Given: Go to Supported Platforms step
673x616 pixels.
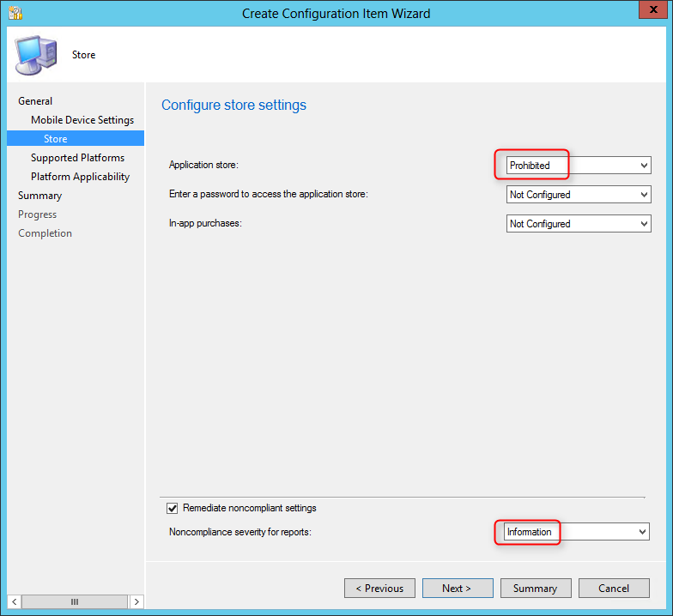Looking at the screenshot, I should tap(77, 158).
